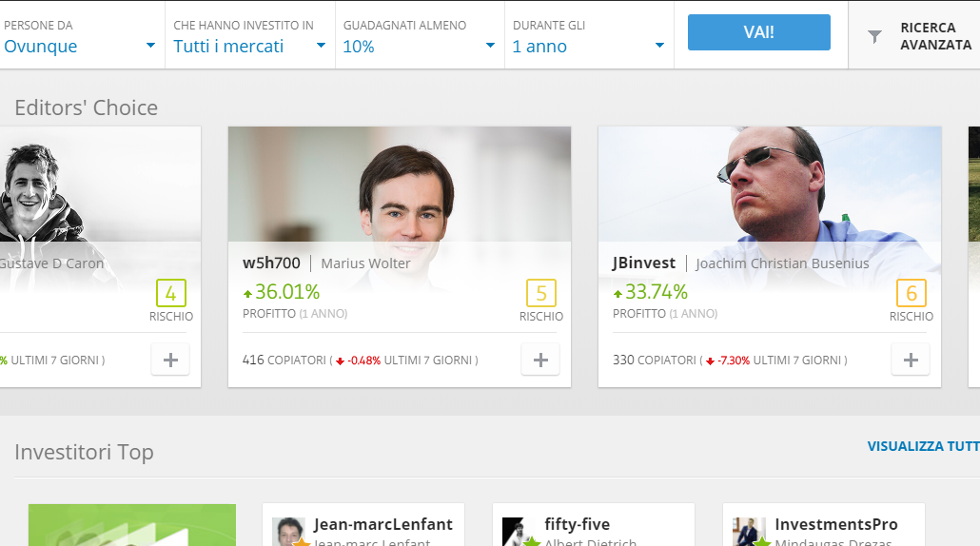Click fifty-five avatar thumbnail
Viewport: 980px width, 546px height.
(x=519, y=532)
